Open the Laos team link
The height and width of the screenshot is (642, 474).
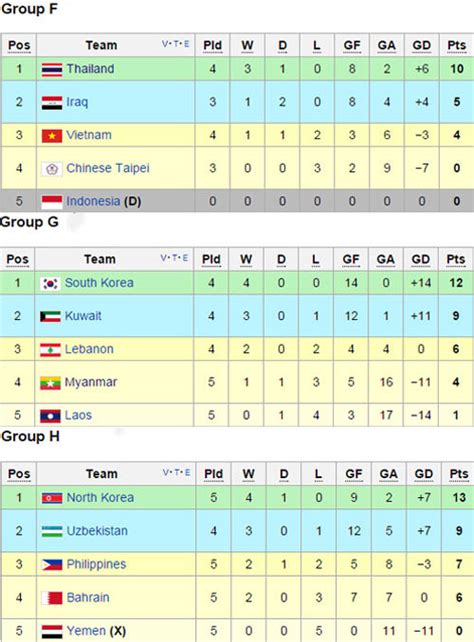coord(78,415)
